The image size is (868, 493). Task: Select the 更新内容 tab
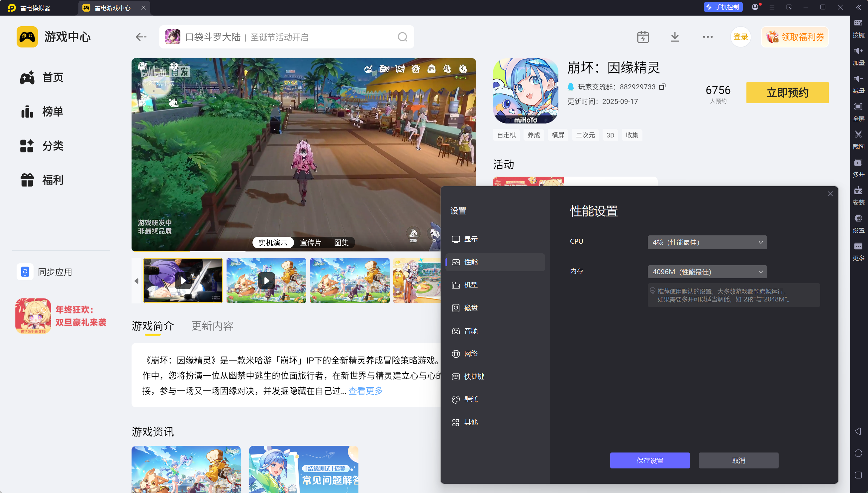(212, 326)
